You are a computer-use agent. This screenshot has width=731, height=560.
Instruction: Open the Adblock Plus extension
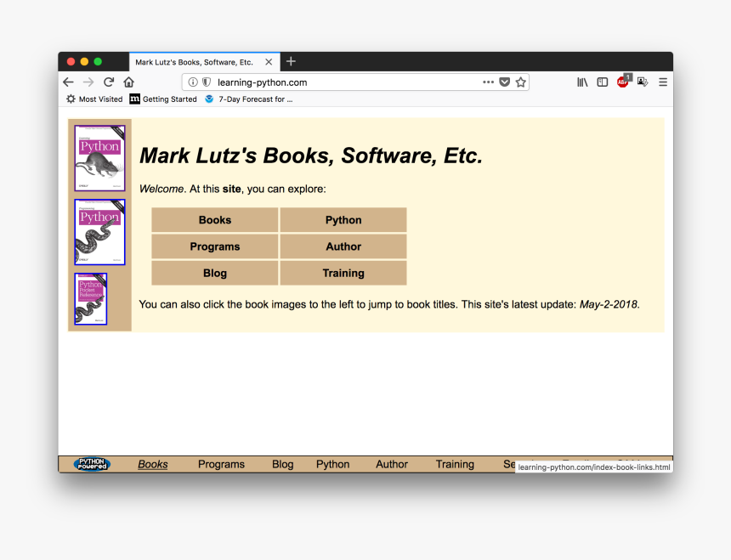[x=623, y=82]
